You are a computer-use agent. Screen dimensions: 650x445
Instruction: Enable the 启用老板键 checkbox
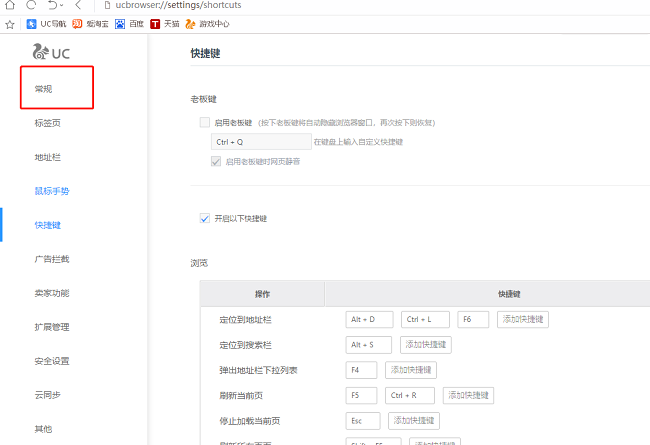(205, 122)
